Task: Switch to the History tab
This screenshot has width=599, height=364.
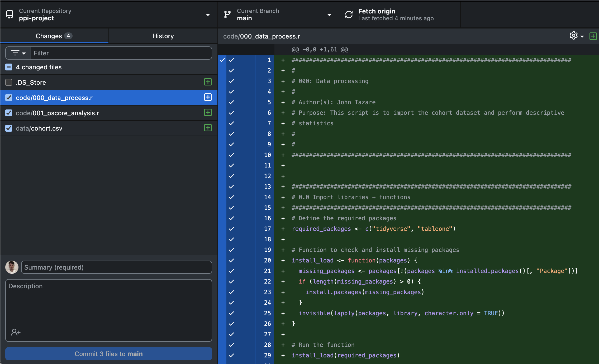Action: 163,36
